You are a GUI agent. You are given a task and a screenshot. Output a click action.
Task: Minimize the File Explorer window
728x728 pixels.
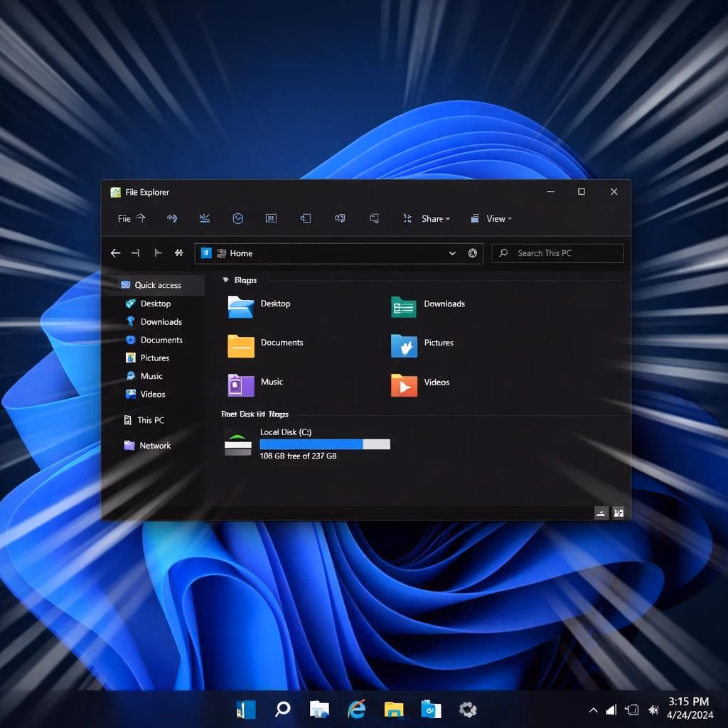pos(551,192)
